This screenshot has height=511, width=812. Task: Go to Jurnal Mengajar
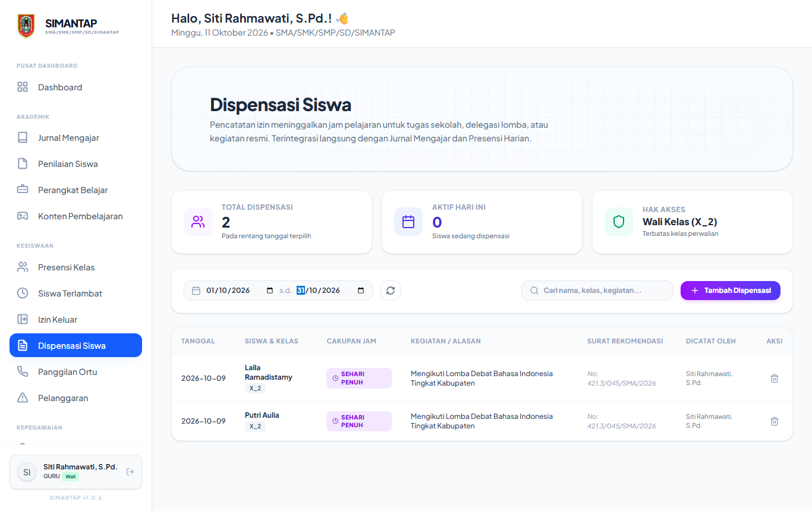pos(75,138)
